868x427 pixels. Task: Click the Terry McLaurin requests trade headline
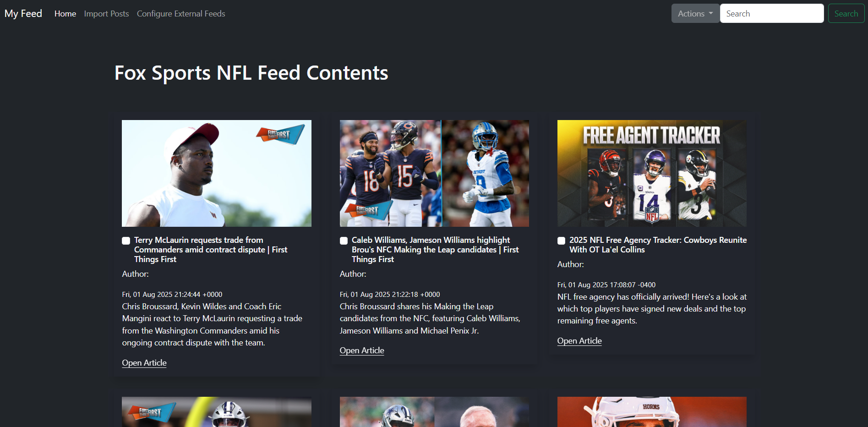point(211,250)
